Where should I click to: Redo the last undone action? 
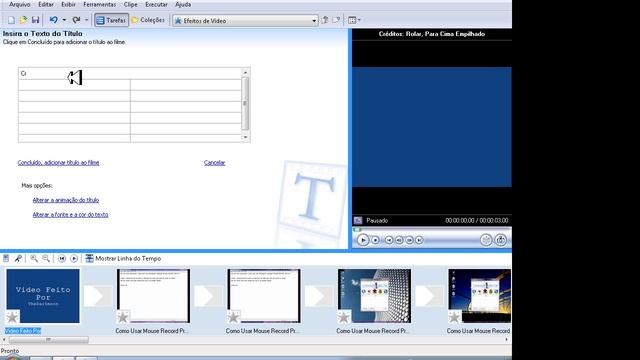point(76,20)
